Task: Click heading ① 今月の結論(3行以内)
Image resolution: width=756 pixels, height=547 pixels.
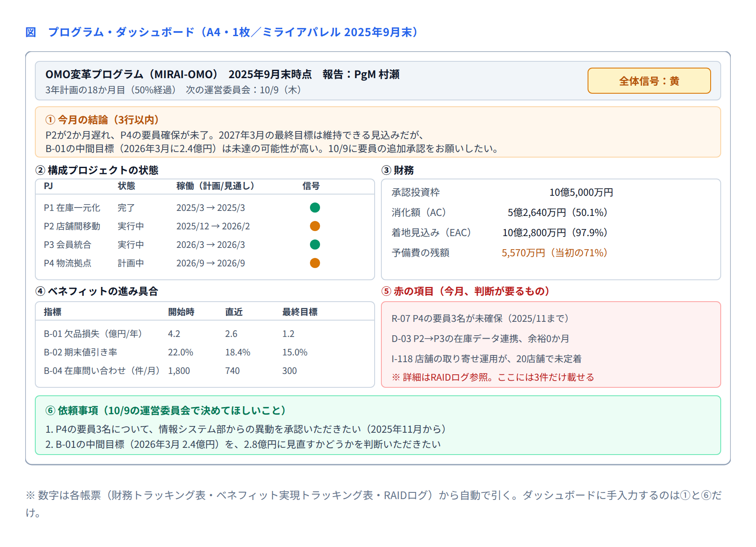Action: 102,120
